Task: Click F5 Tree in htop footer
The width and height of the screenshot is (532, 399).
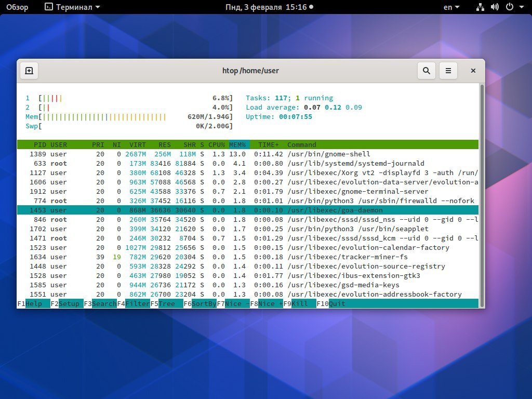Action: pos(167,303)
